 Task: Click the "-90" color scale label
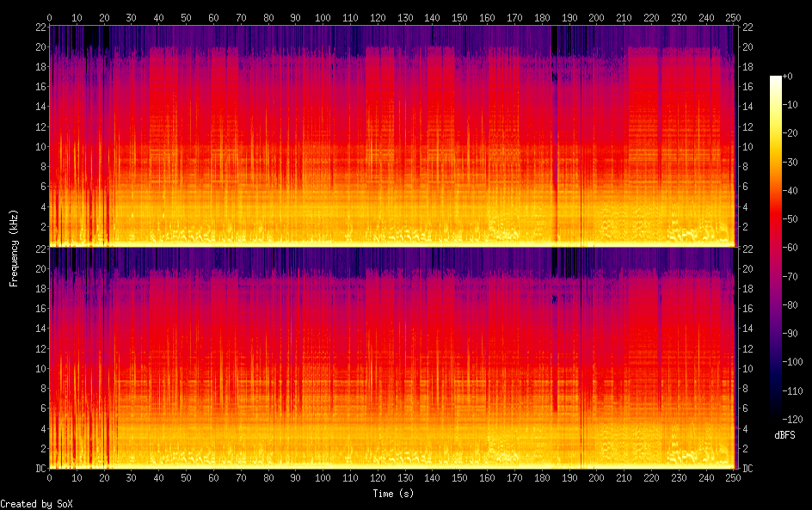pos(790,334)
